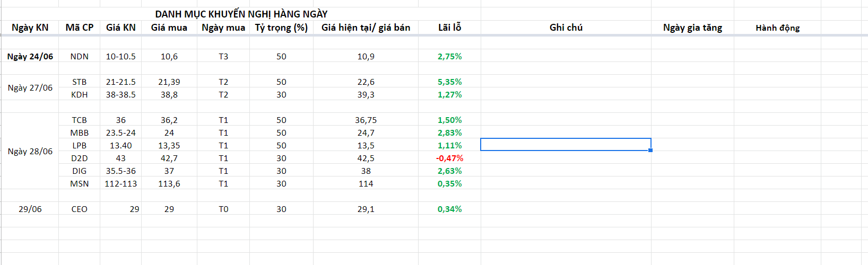Click the MBB stock code cell
868x265 pixels.
click(80, 132)
